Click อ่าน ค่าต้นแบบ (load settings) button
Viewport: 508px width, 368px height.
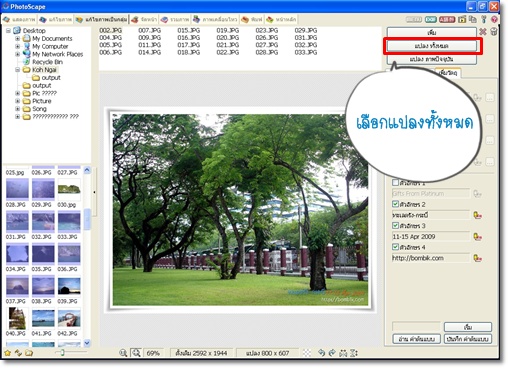tap(416, 339)
